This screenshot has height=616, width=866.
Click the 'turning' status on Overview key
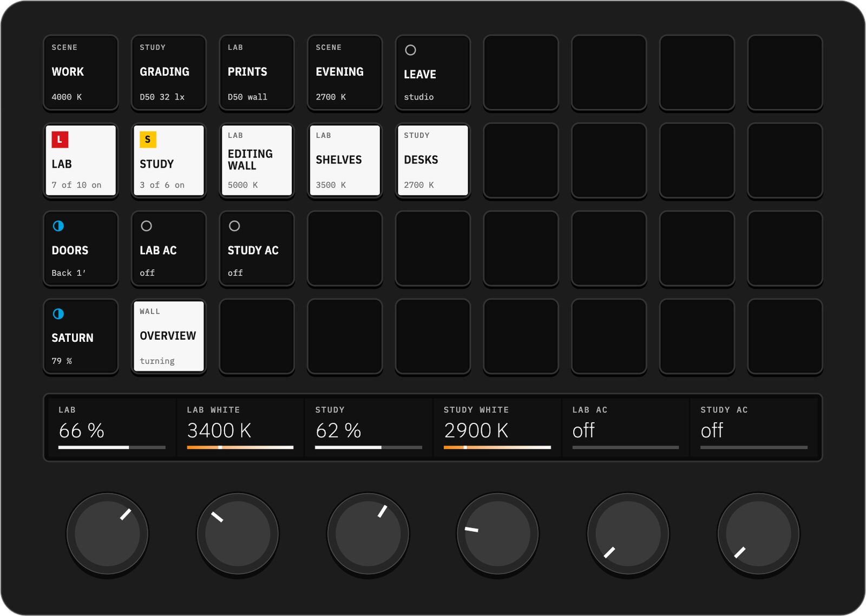pos(157,361)
